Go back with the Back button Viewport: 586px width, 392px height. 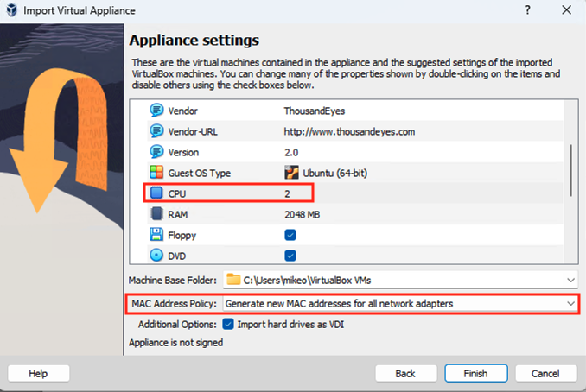tap(405, 374)
